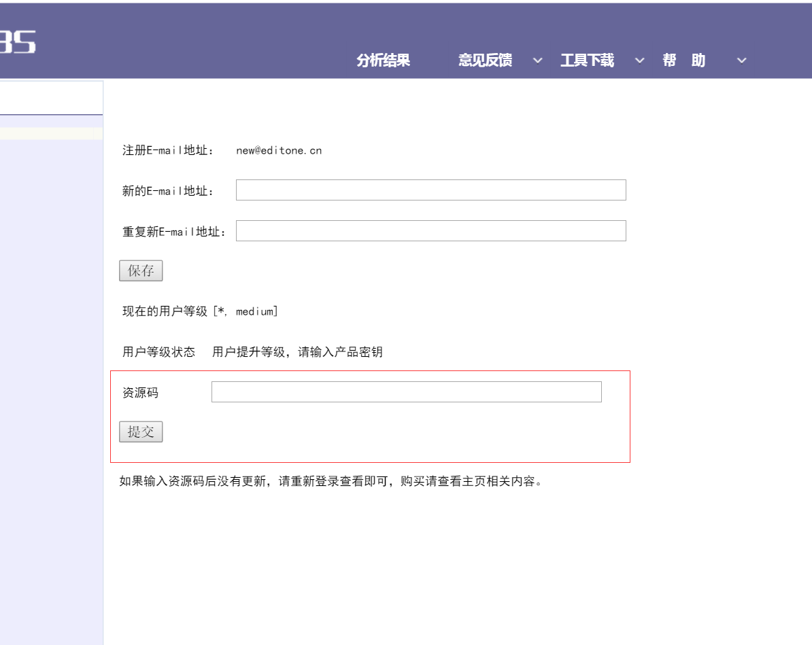Focus the 资源码 text field
The image size is (812, 645).
coord(406,392)
